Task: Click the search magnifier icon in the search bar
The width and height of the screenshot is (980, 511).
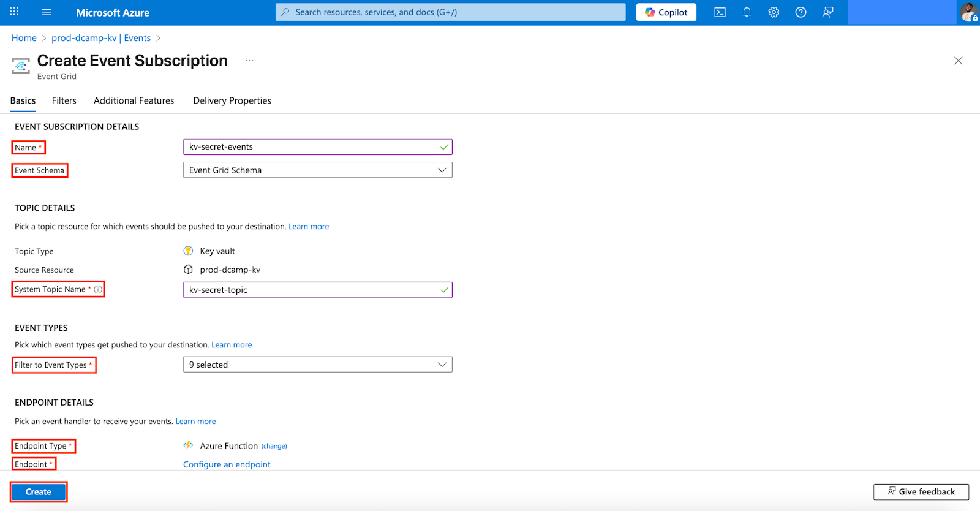Action: (285, 12)
